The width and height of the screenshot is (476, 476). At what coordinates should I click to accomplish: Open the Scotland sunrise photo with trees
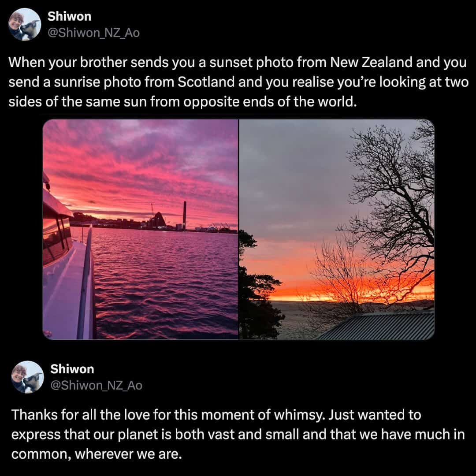point(337,229)
